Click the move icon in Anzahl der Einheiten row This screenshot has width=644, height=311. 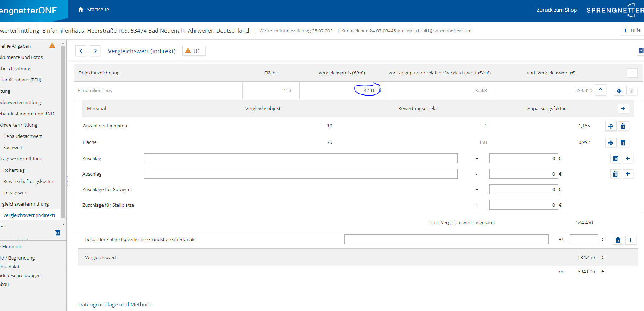(x=611, y=126)
